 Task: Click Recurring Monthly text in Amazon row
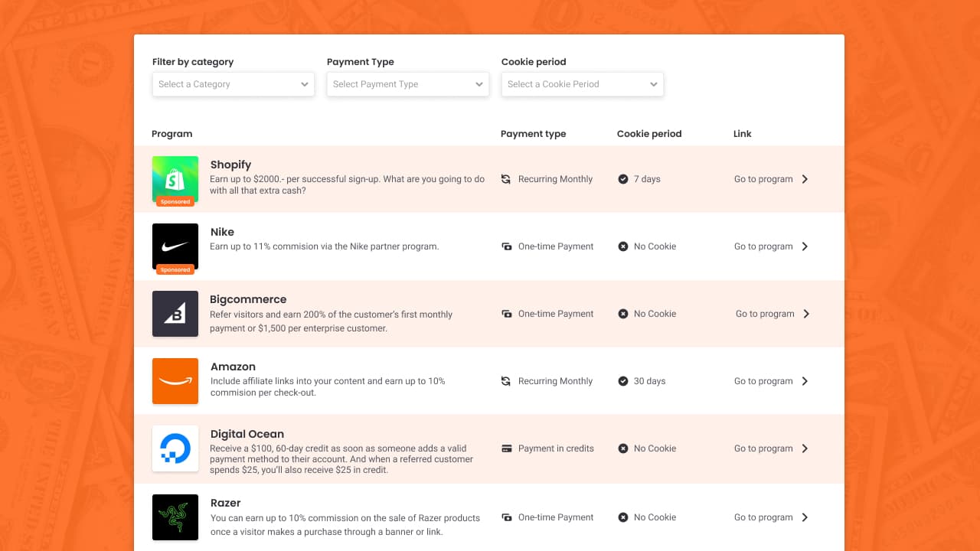pos(556,381)
